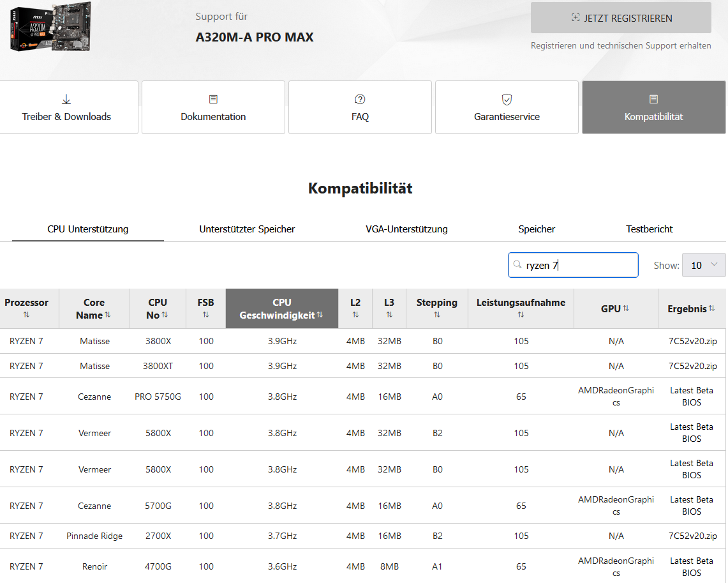Sort by Ergebnis column arrows
Image resolution: width=728 pixels, height=583 pixels.
[712, 308]
